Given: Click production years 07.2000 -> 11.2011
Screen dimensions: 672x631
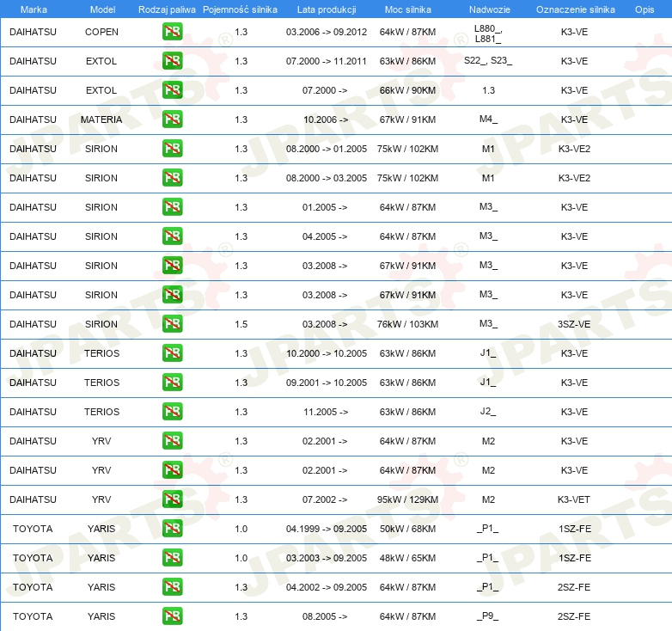Looking at the screenshot, I should point(327,61).
